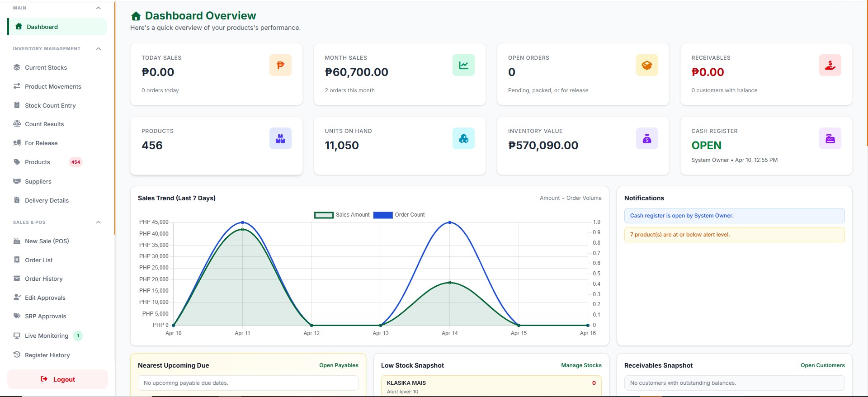Click the Month Sales chart icon
The width and height of the screenshot is (868, 397).
[463, 65]
